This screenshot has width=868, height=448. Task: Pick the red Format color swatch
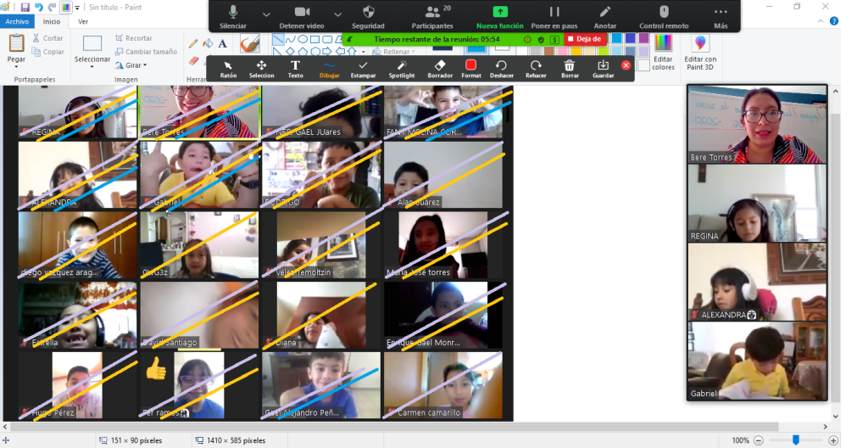click(x=471, y=68)
